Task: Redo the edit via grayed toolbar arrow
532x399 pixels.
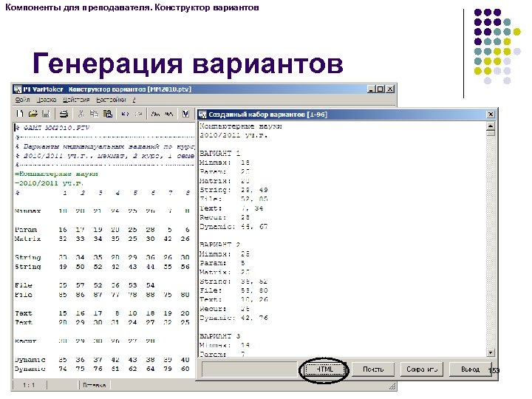Action: 138,114
